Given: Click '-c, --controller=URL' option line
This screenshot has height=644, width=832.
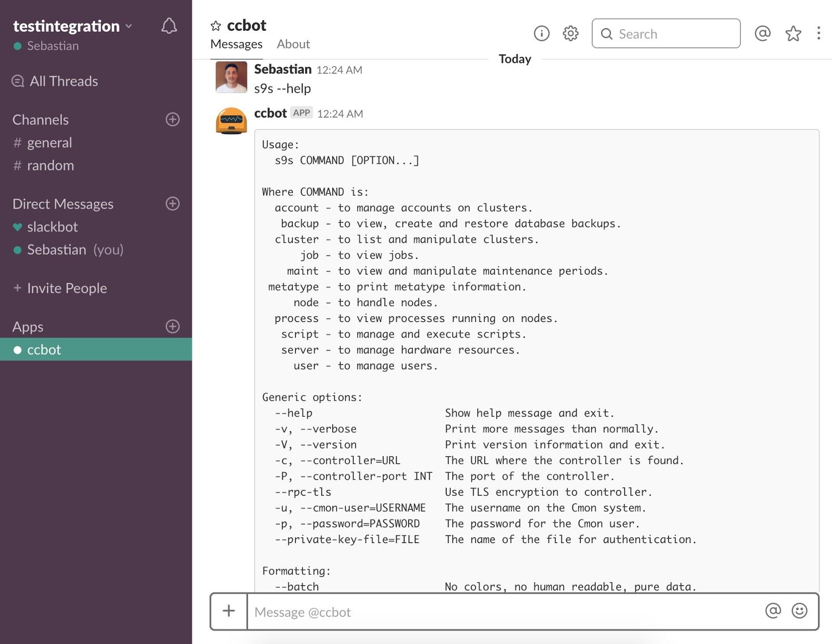Looking at the screenshot, I should [479, 460].
